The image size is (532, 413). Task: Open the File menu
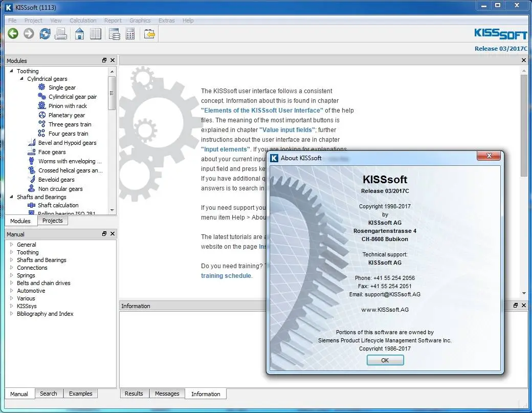click(x=12, y=20)
